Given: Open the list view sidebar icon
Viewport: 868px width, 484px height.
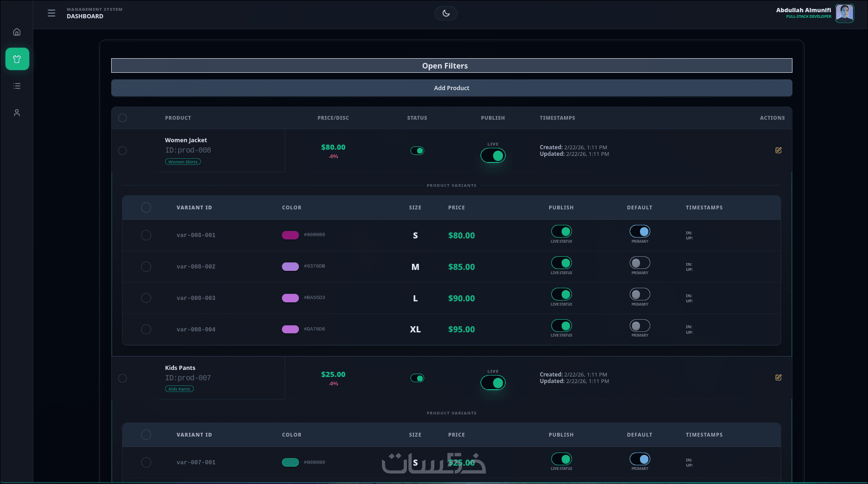Looking at the screenshot, I should (x=17, y=86).
